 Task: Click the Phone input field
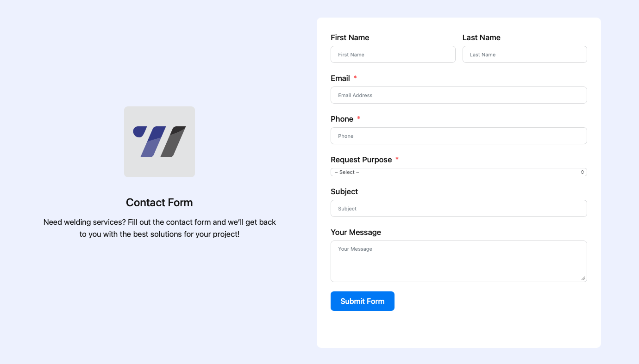tap(459, 136)
